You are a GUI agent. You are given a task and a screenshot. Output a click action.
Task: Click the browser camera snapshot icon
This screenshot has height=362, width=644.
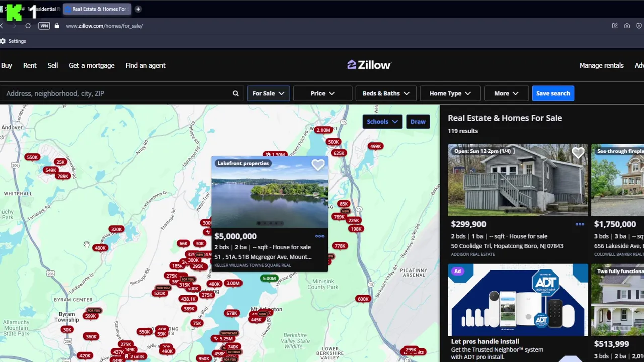click(627, 26)
